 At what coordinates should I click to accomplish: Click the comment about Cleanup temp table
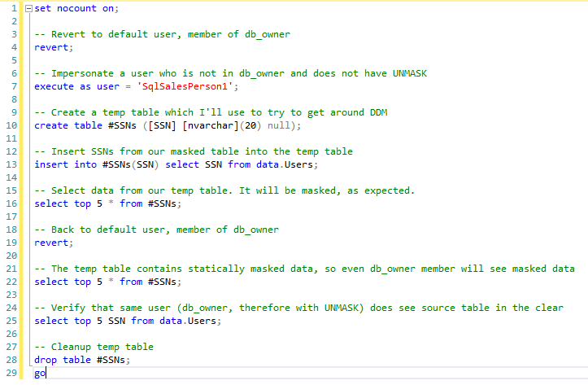click(x=94, y=347)
